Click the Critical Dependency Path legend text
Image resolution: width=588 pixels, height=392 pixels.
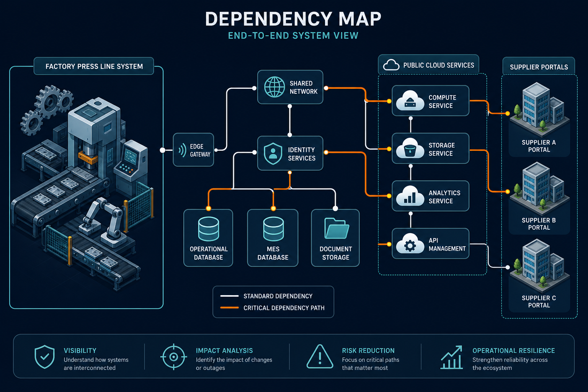click(x=284, y=308)
